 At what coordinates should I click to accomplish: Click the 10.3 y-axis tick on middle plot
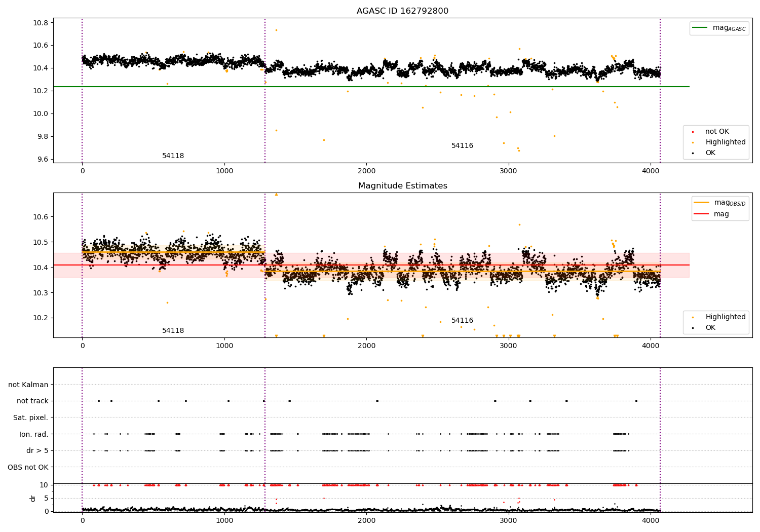click(41, 293)
